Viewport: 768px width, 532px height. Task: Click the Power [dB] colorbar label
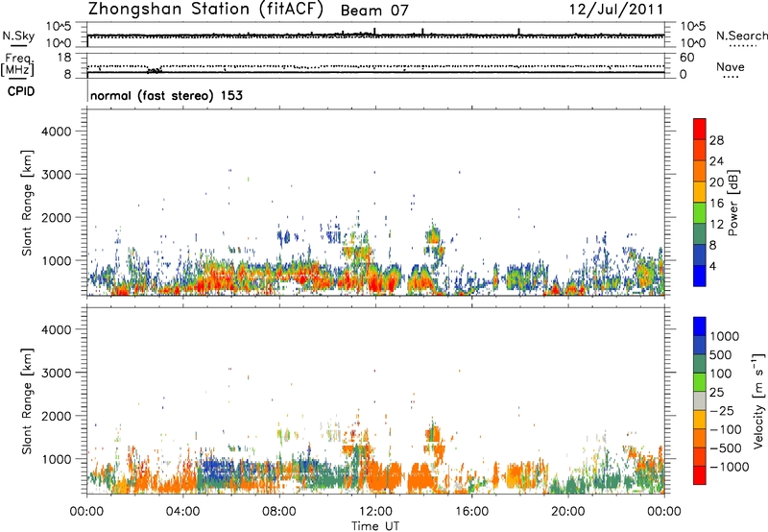tap(732, 203)
